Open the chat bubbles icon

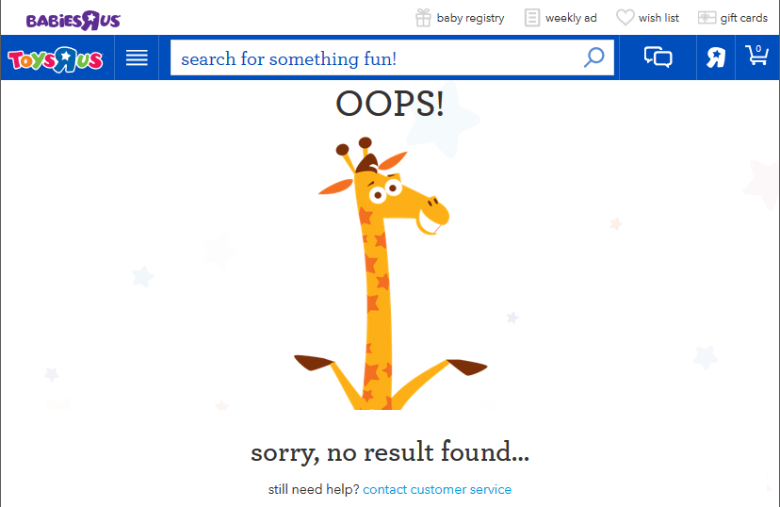pos(658,57)
